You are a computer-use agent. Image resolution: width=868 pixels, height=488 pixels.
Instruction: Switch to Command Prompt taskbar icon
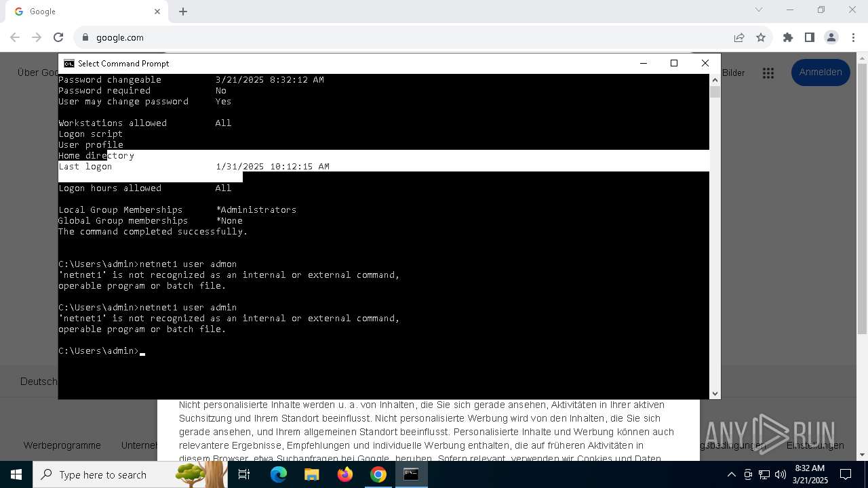pos(411,474)
